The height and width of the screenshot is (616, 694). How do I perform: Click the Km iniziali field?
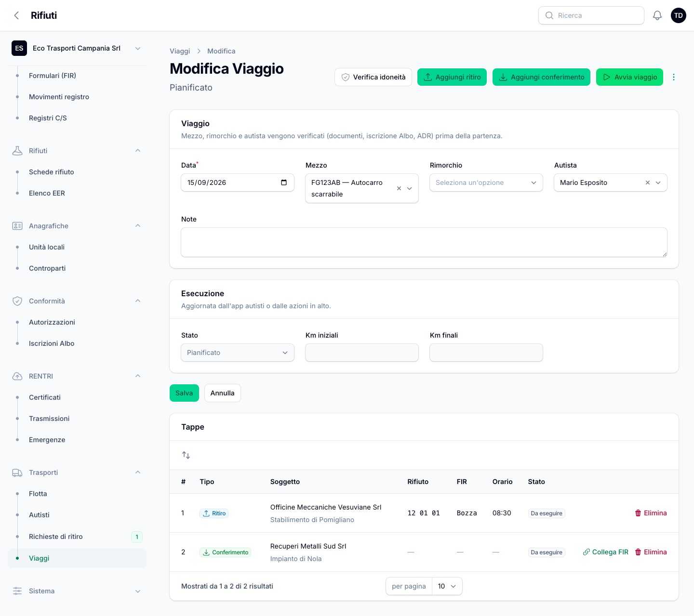click(x=362, y=353)
